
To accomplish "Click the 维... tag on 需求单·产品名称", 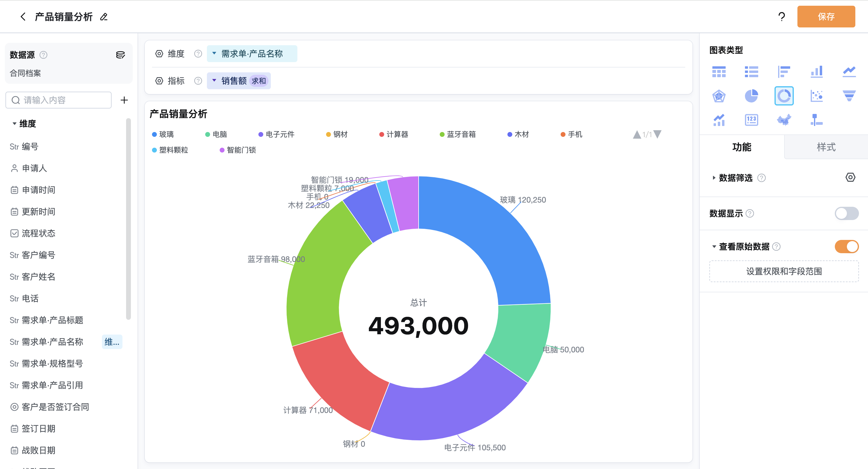I will coord(112,342).
